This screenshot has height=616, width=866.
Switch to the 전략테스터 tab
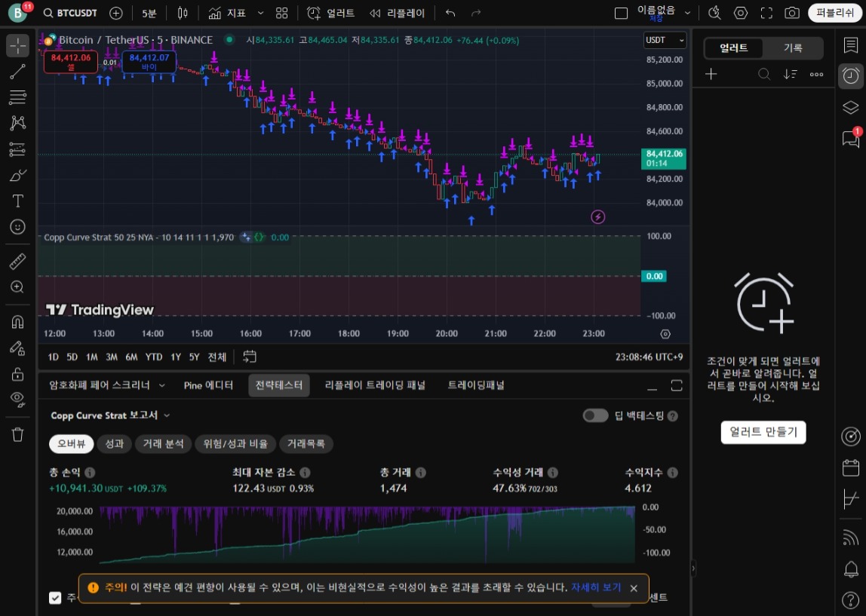[279, 385]
